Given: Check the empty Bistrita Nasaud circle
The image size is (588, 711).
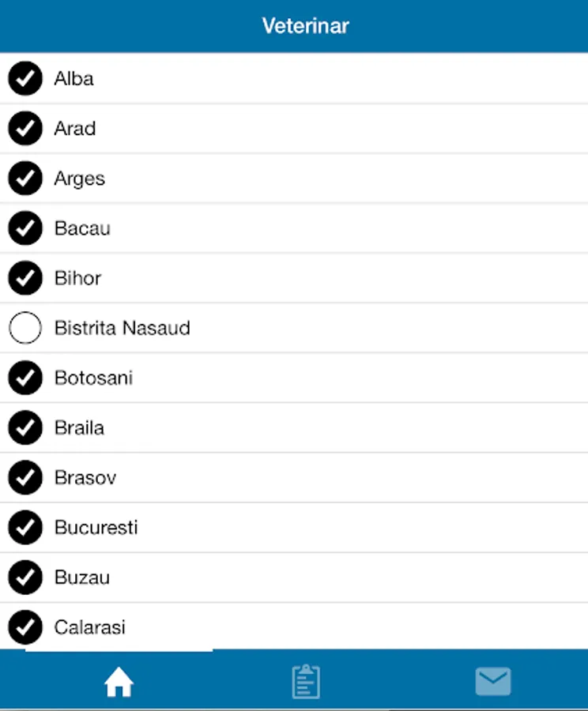Looking at the screenshot, I should coord(25,328).
